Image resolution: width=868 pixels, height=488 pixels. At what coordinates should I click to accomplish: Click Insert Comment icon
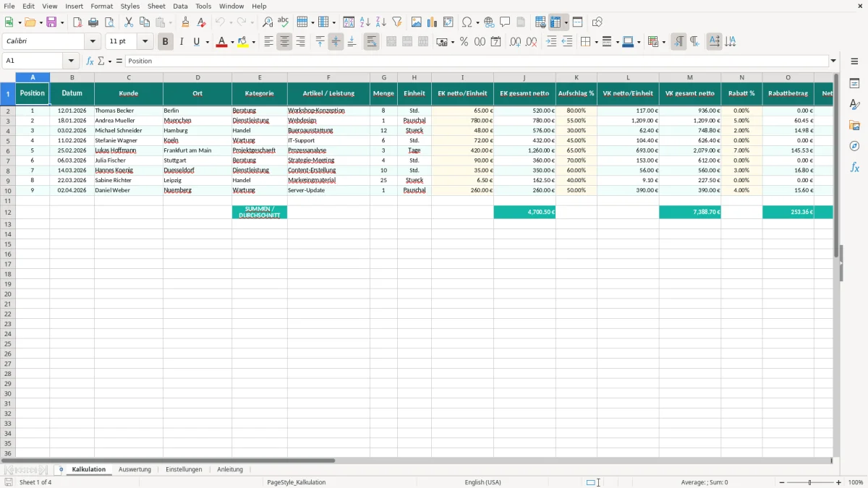[x=505, y=22]
